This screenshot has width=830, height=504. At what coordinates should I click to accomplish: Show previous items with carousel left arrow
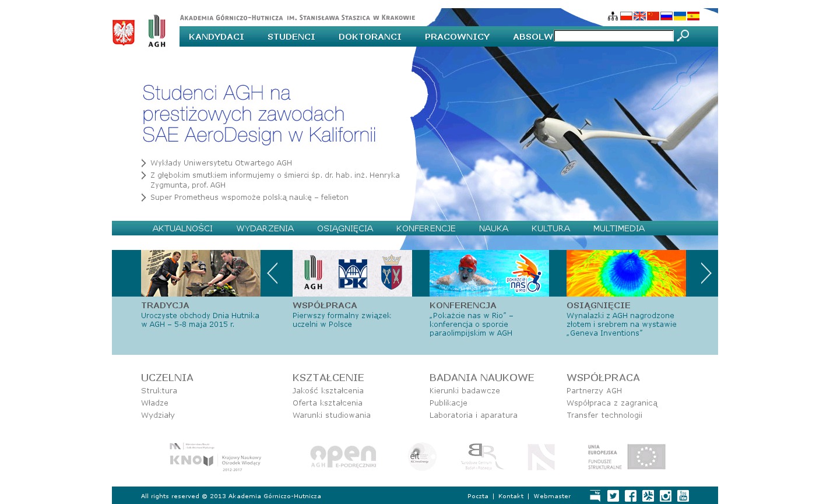coord(272,273)
